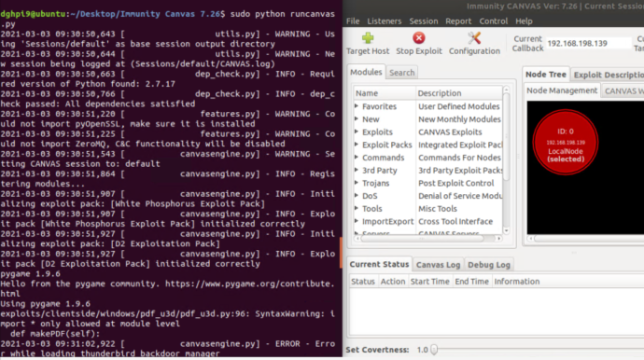Click the green plus Target Host icon
The width and height of the screenshot is (644, 360).
click(368, 38)
